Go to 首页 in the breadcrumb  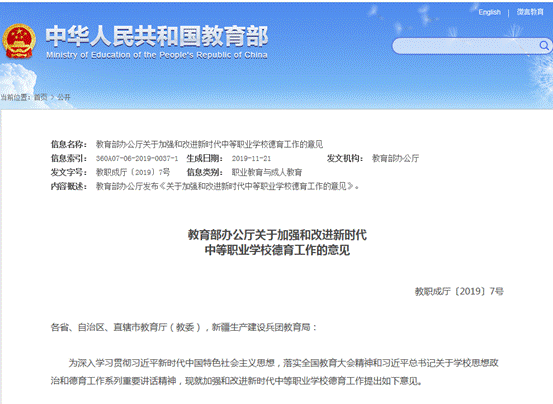click(x=41, y=97)
